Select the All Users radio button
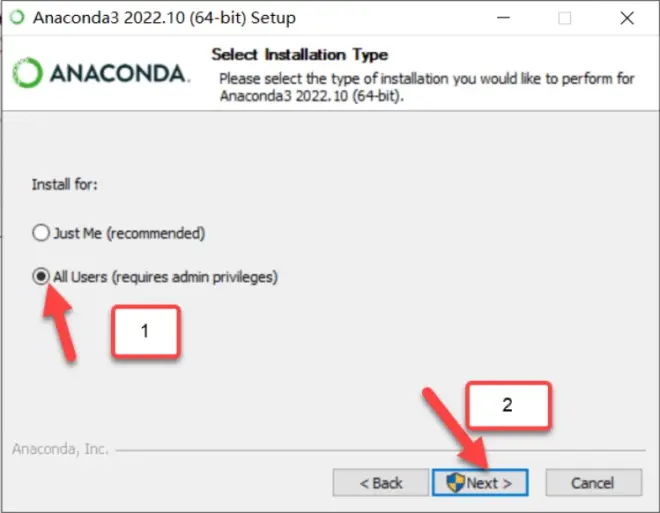 point(41,276)
